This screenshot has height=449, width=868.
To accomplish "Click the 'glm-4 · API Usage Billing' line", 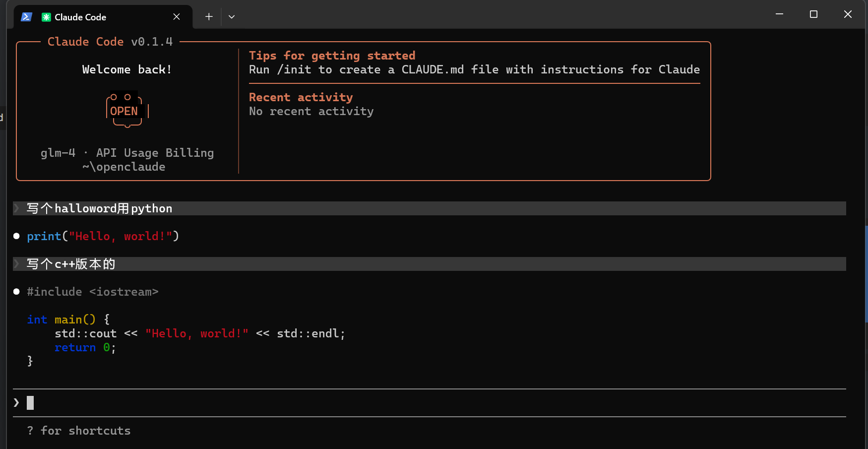I will click(127, 153).
